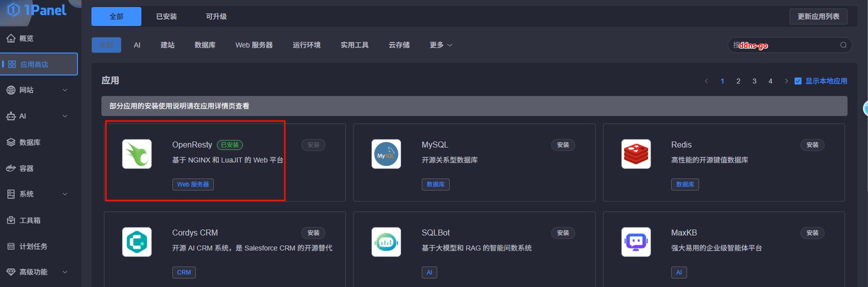Expand the 更多 category dropdown
Screen dimensions: 868x287
(441, 45)
